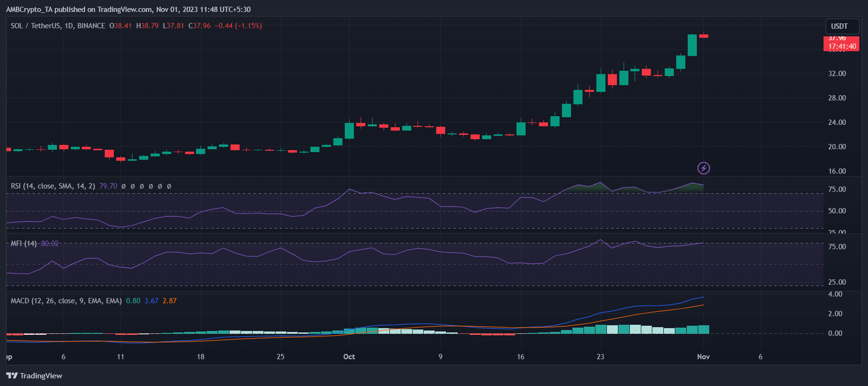Click the 23 date label on the time axis
The image size is (868, 386).
600,357
